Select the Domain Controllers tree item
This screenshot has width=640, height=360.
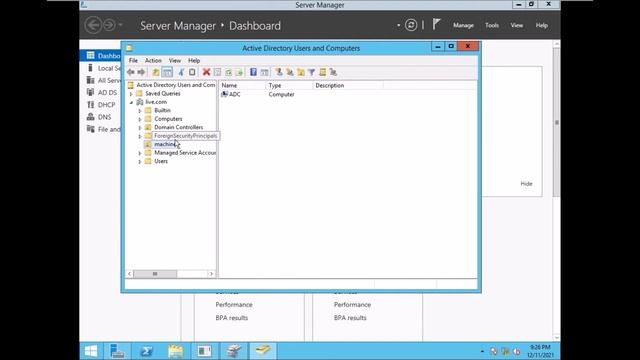pyautogui.click(x=178, y=127)
